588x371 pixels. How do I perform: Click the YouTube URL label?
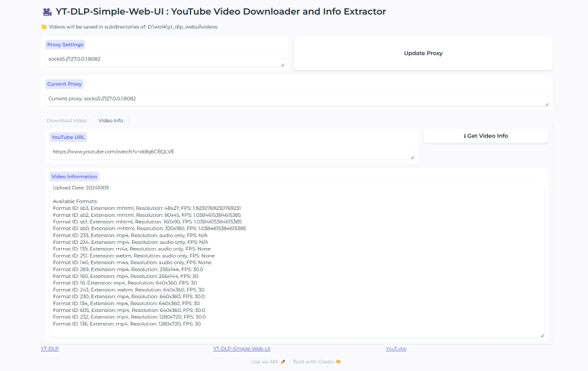pos(68,137)
